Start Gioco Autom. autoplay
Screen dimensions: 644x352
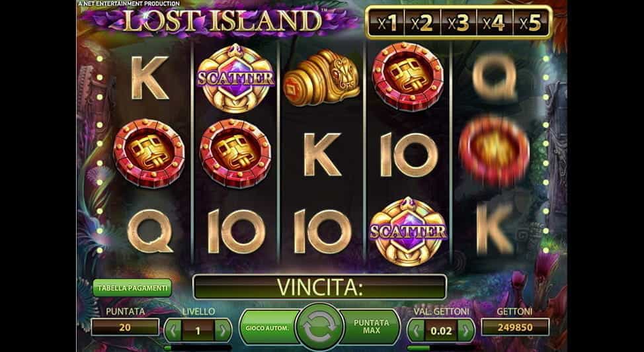coord(268,328)
